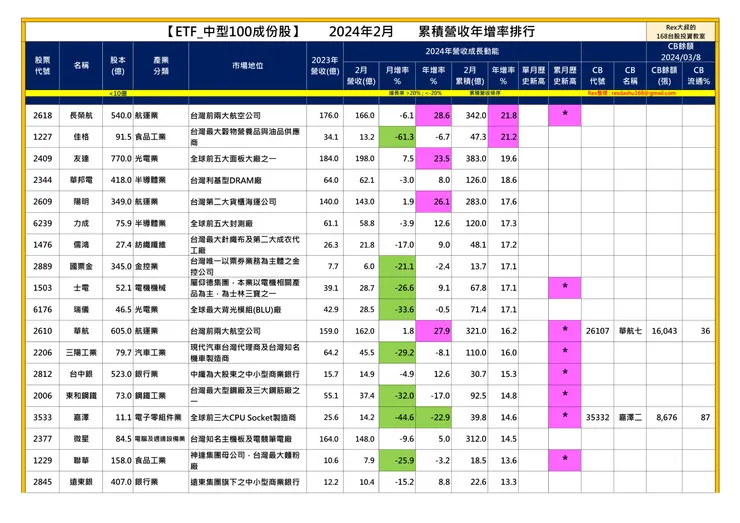Click the 產業分類 column header
Image resolution: width=740 pixels, height=523 pixels.
[x=161, y=66]
